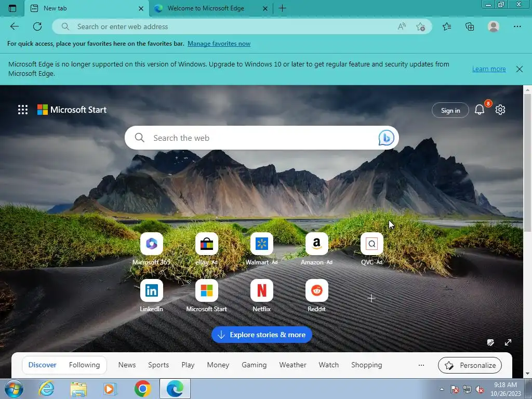Click Manage favorites now link
The width and height of the screenshot is (532, 399).
(x=219, y=44)
